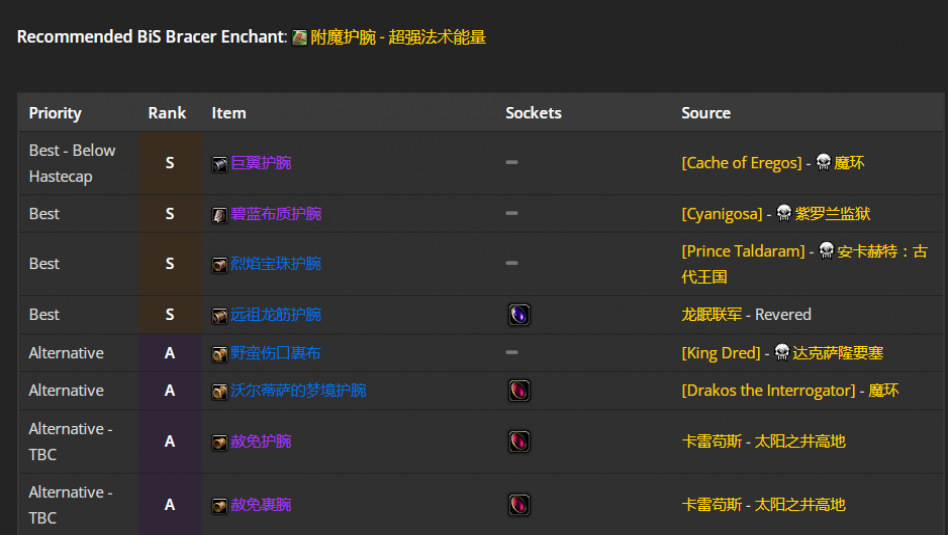Open the 附魔护腕 - 超强法术能量 enchant link
The image size is (948, 535).
click(398, 37)
